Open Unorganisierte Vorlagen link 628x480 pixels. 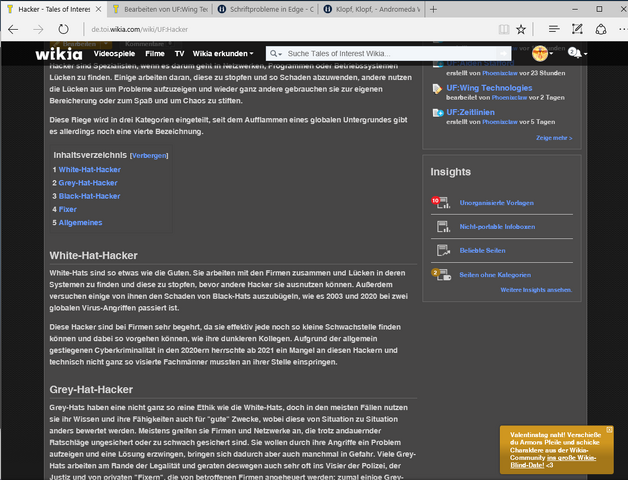point(496,203)
